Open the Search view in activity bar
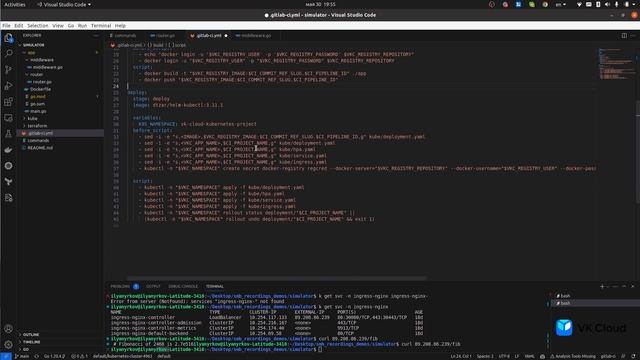 [x=8, y=53]
